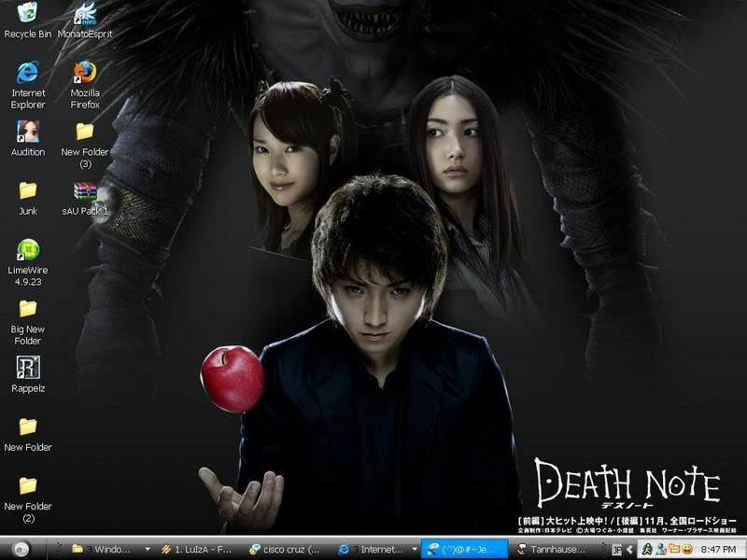Viewport: 747px width, 560px height.
Task: Expand the Windo... taskbar group arrow
Action: (148, 549)
